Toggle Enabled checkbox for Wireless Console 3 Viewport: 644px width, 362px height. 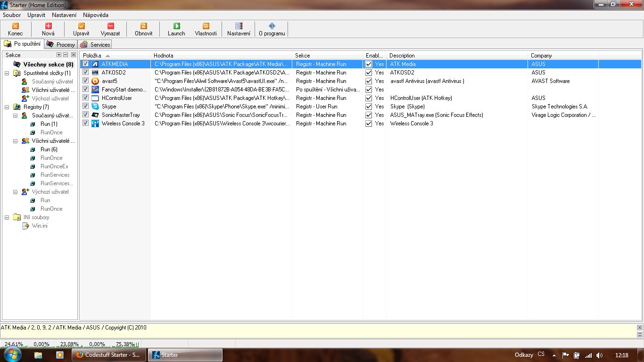(369, 123)
